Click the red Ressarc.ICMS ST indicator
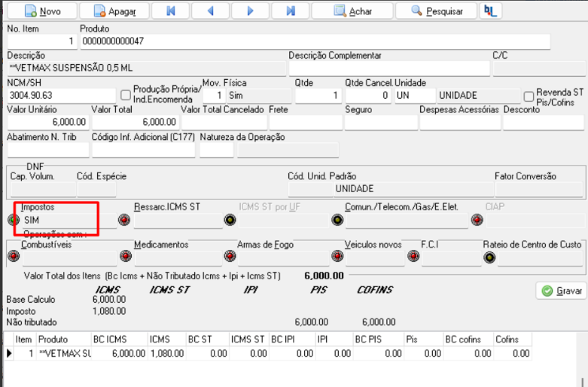This screenshot has height=387, width=588. coord(124,220)
